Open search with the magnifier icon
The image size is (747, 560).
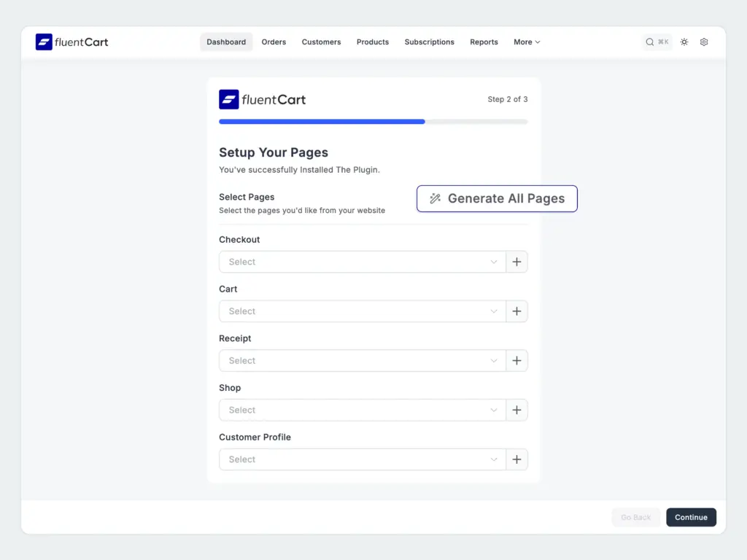point(649,42)
